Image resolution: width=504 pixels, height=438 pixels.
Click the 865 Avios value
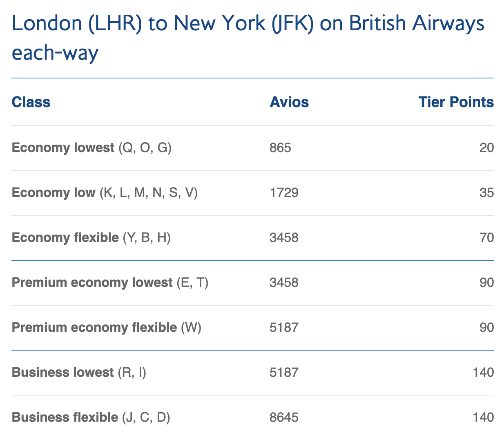280,147
